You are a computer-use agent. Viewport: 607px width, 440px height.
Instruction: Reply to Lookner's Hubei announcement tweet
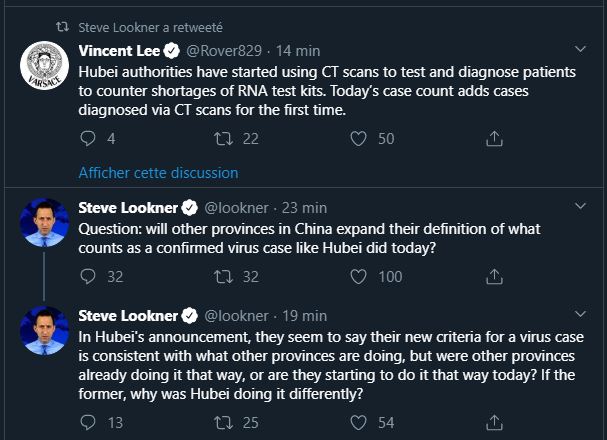point(87,423)
